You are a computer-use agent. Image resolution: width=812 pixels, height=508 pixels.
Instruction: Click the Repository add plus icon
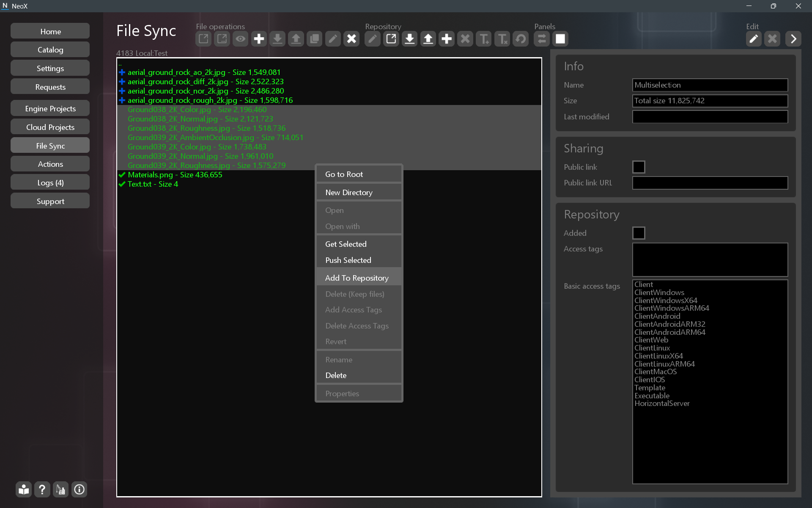[x=447, y=39]
